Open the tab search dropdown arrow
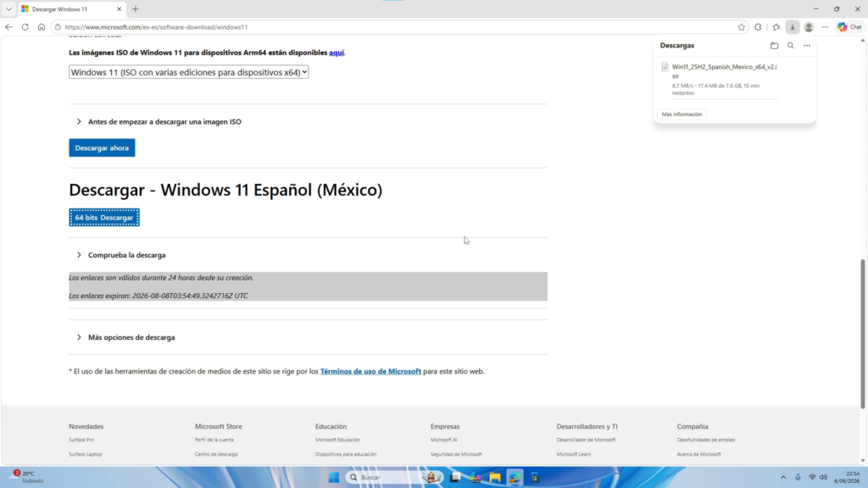Screen dimensions: 868x488 [8, 8]
